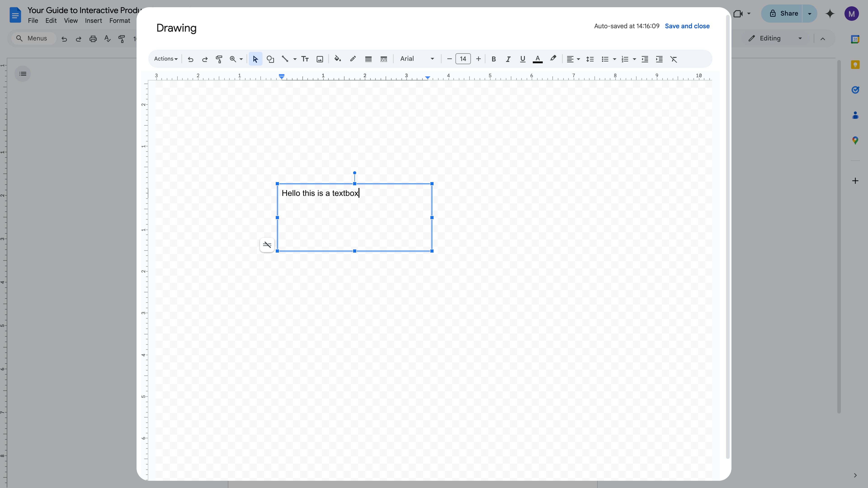Select the Text box tool

coord(305,59)
